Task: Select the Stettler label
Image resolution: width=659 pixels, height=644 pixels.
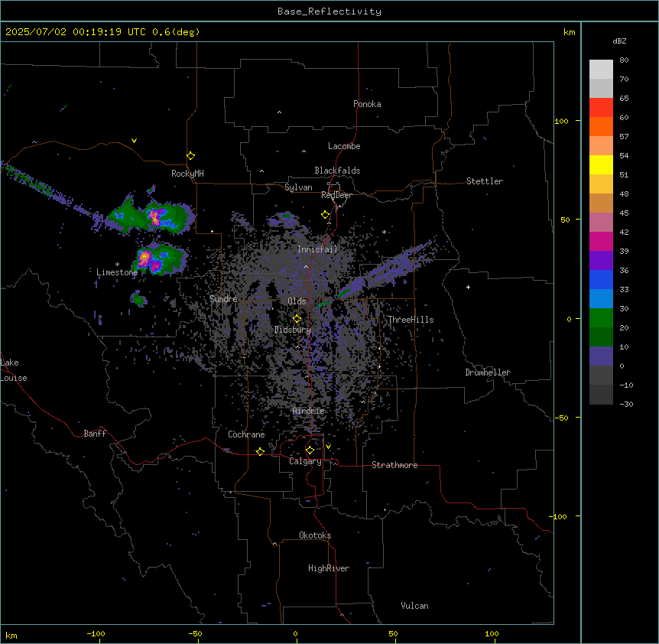Action: [485, 181]
